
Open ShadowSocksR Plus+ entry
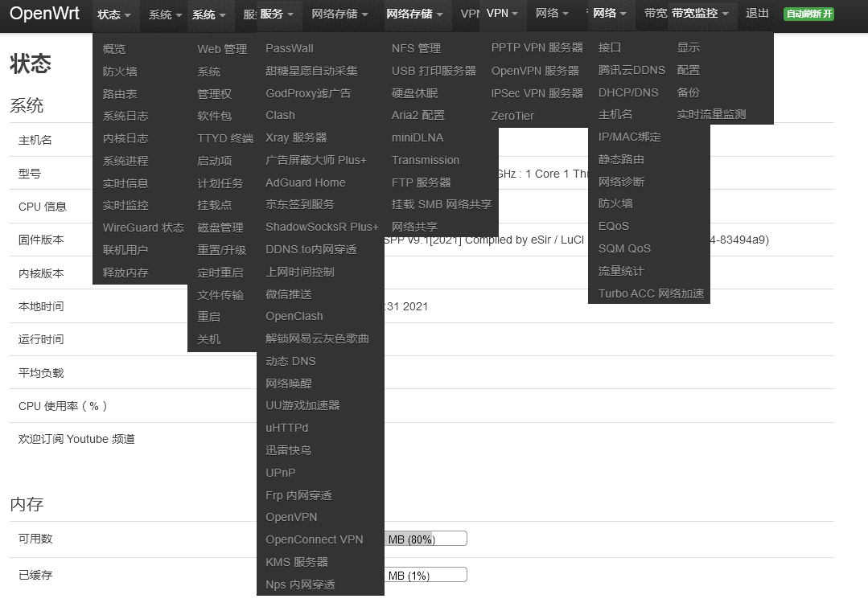click(x=322, y=227)
